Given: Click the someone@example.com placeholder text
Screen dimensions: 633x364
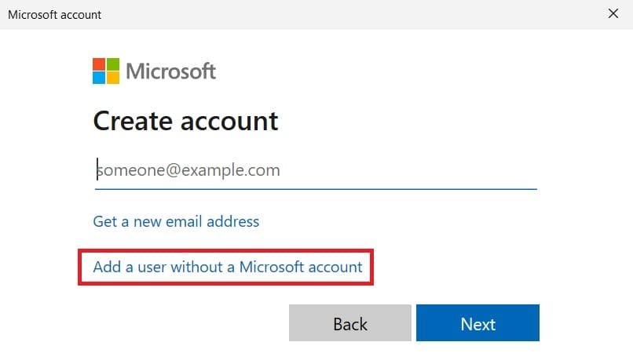Looking at the screenshot, I should pyautogui.click(x=188, y=170).
